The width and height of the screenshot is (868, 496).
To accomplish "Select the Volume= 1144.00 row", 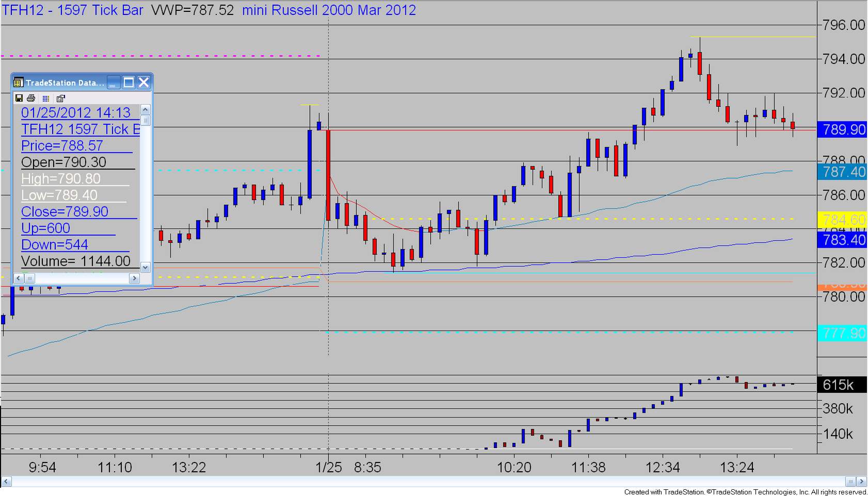I will pos(76,261).
